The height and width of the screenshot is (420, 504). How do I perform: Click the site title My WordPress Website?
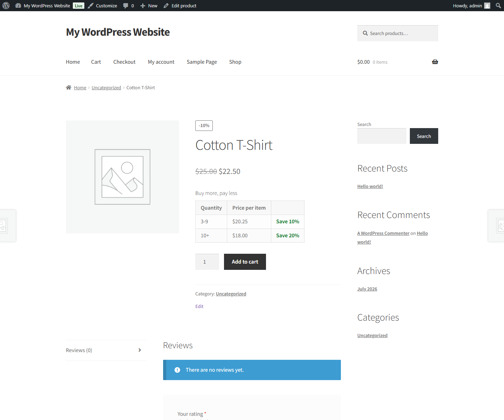point(118,32)
